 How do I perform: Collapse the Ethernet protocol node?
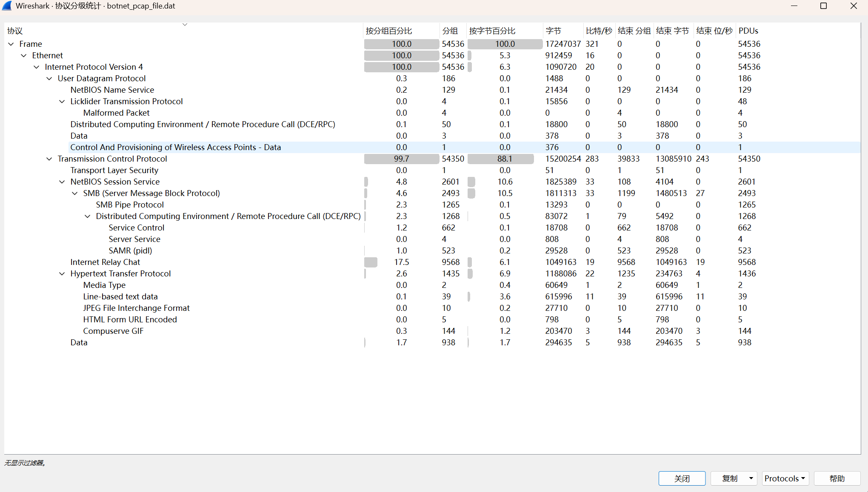(24, 56)
